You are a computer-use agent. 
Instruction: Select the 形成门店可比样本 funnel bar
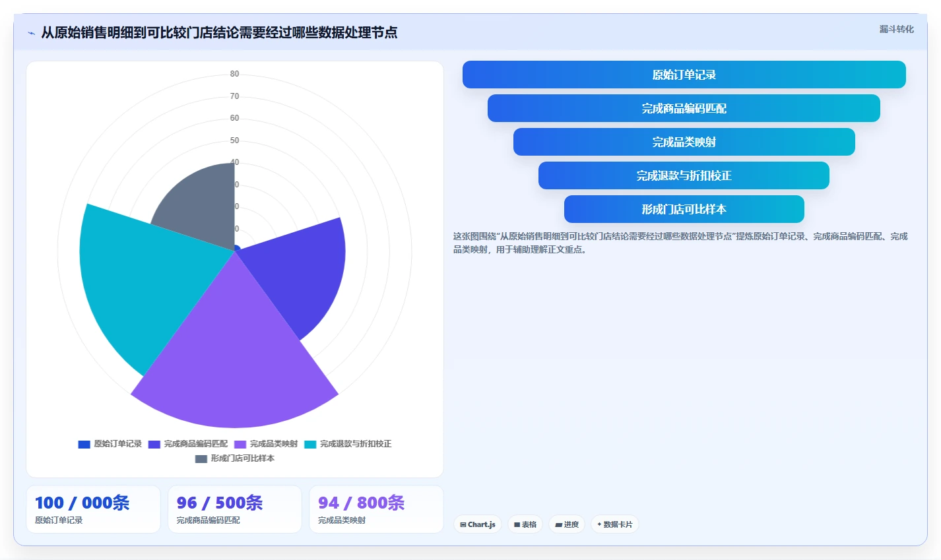click(x=684, y=209)
